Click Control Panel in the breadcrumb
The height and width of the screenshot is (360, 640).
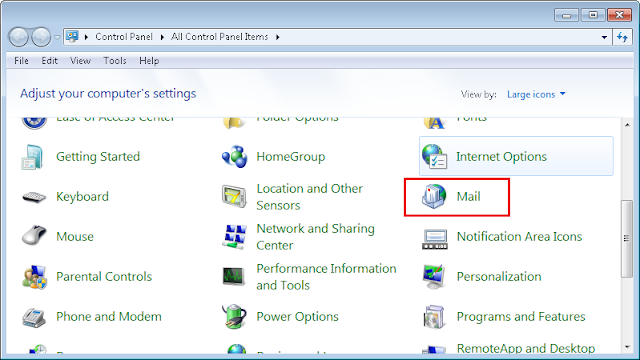coord(124,37)
